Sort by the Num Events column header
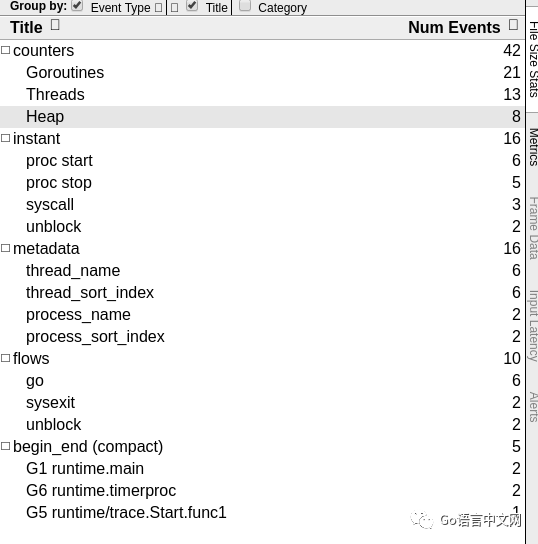 (454, 27)
